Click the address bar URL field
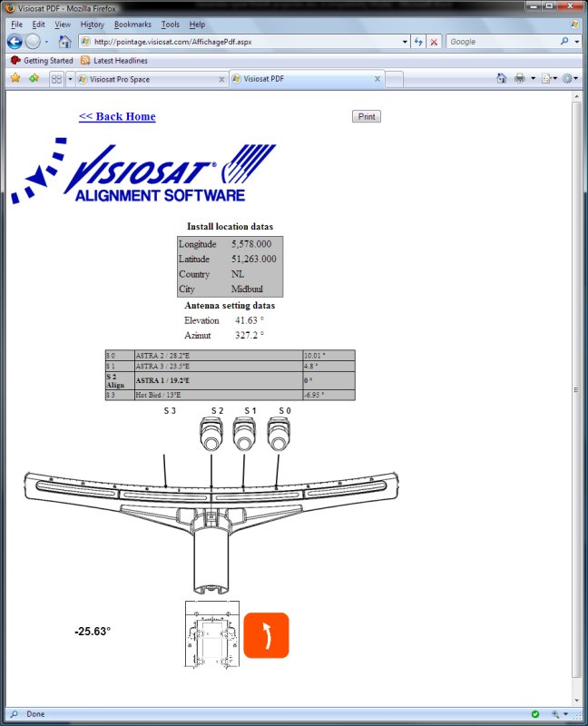Screen dimensions: 588x726 click(245, 42)
